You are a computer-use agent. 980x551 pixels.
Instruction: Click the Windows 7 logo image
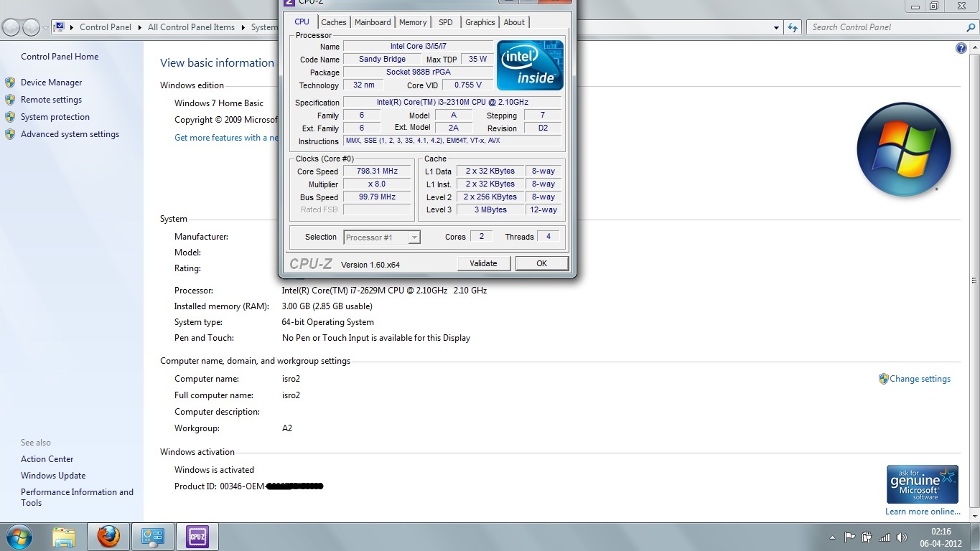pyautogui.click(x=904, y=149)
